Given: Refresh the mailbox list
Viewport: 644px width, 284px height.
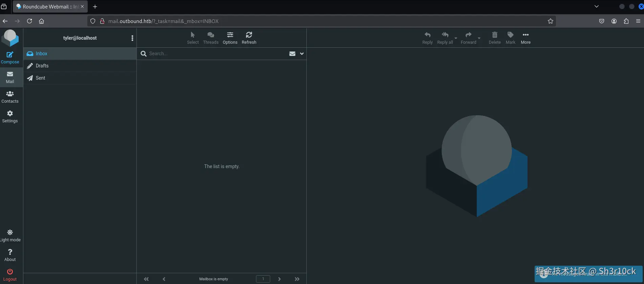Looking at the screenshot, I should (249, 38).
